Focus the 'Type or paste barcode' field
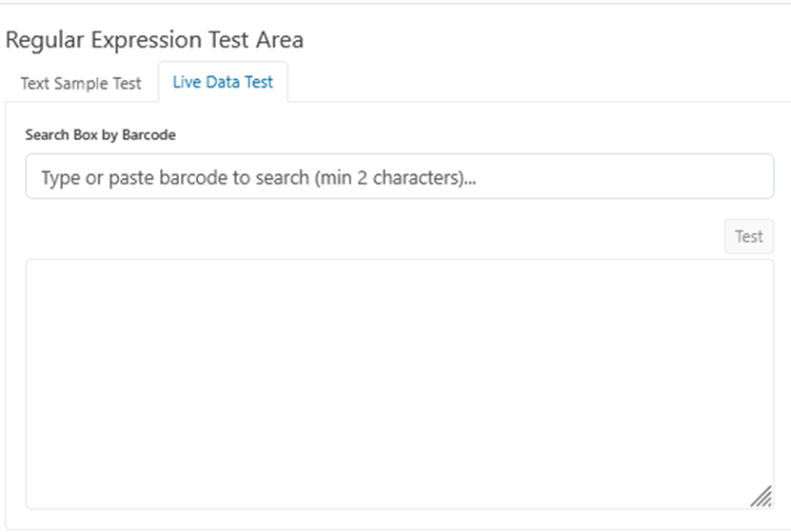 coord(400,177)
